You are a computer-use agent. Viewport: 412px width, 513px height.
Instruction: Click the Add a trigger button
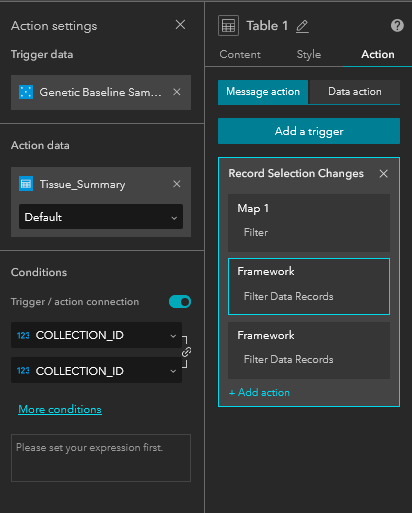(309, 131)
